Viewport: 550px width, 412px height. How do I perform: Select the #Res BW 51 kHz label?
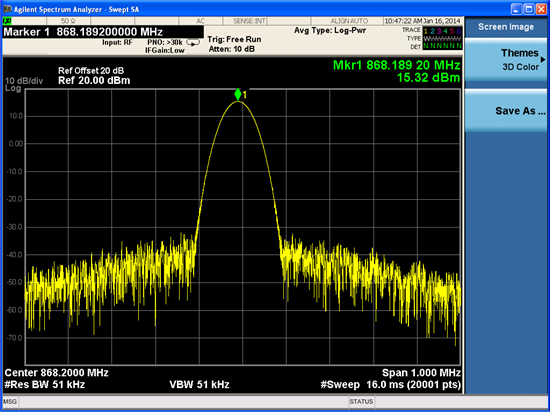[x=45, y=385]
